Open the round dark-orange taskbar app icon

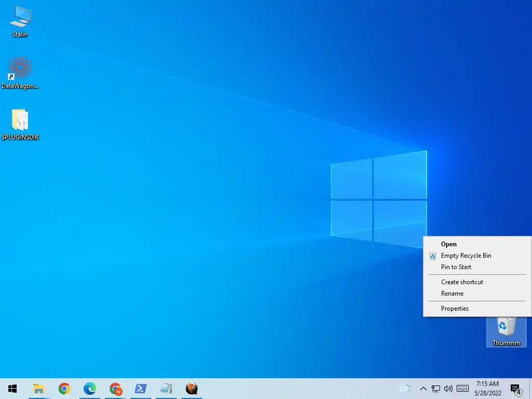(x=192, y=389)
